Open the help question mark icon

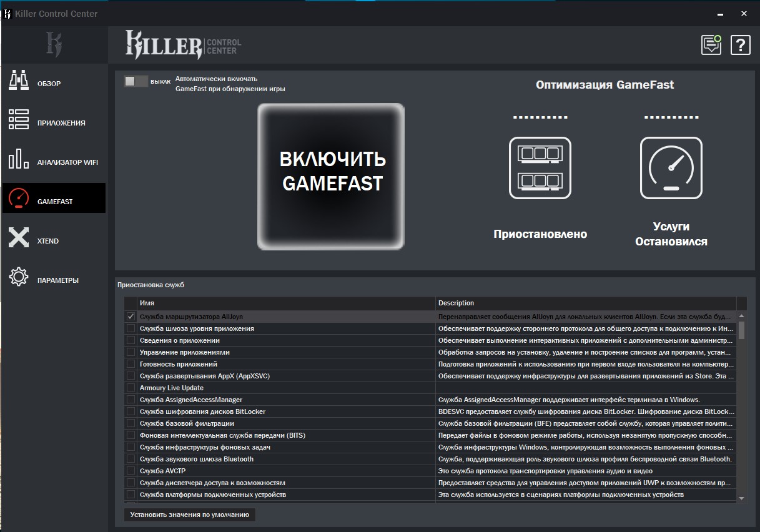(x=740, y=45)
